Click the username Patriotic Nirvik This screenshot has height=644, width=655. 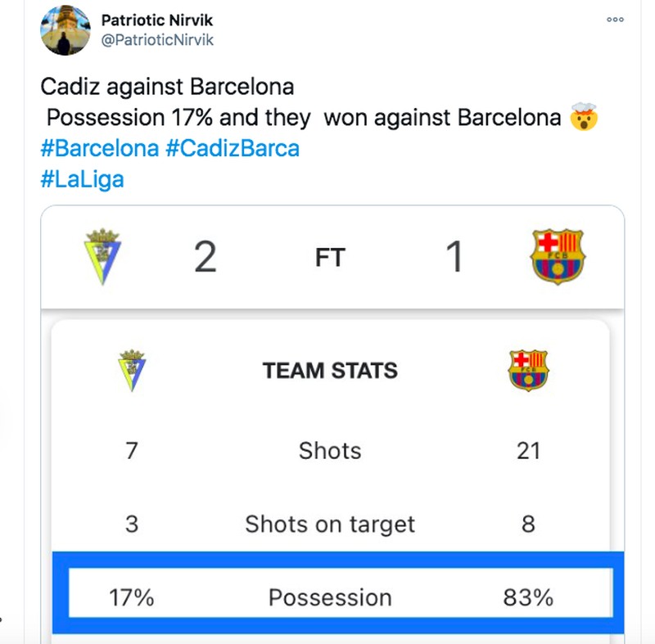click(156, 20)
